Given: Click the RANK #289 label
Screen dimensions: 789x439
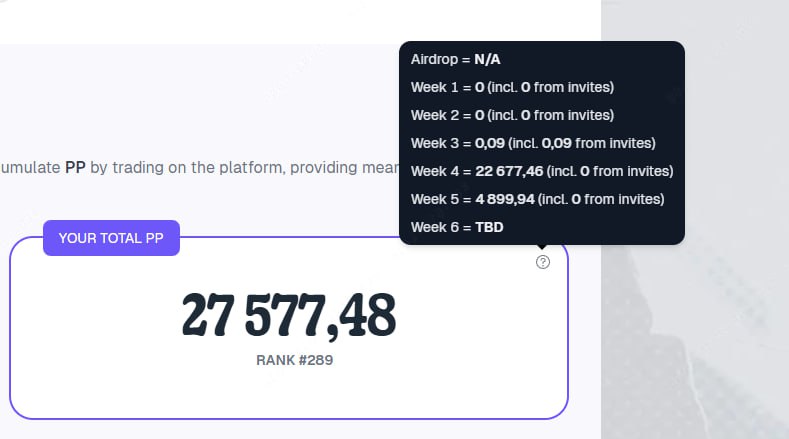Looking at the screenshot, I should click(x=294, y=360).
